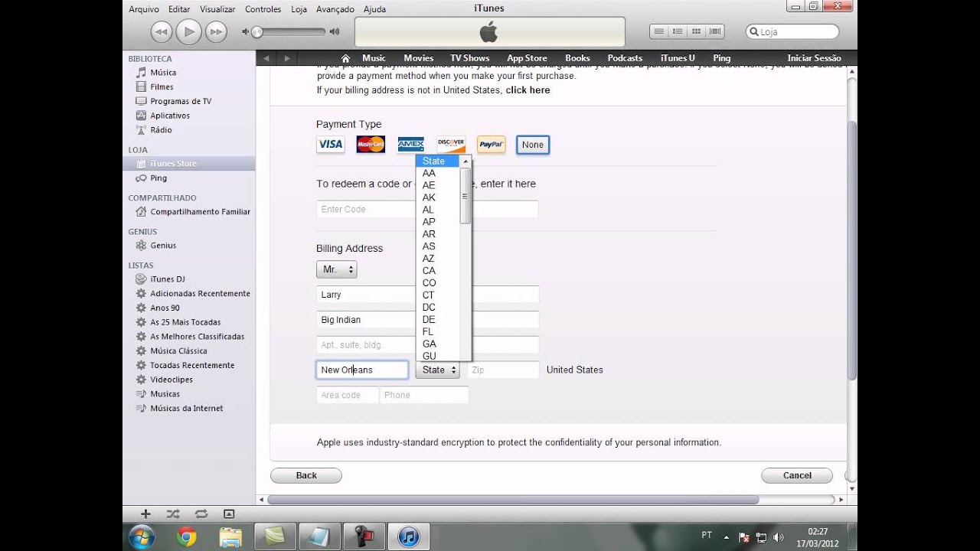The image size is (980, 551).
Task: Navigate back with store back arrow
Action: pos(266,58)
